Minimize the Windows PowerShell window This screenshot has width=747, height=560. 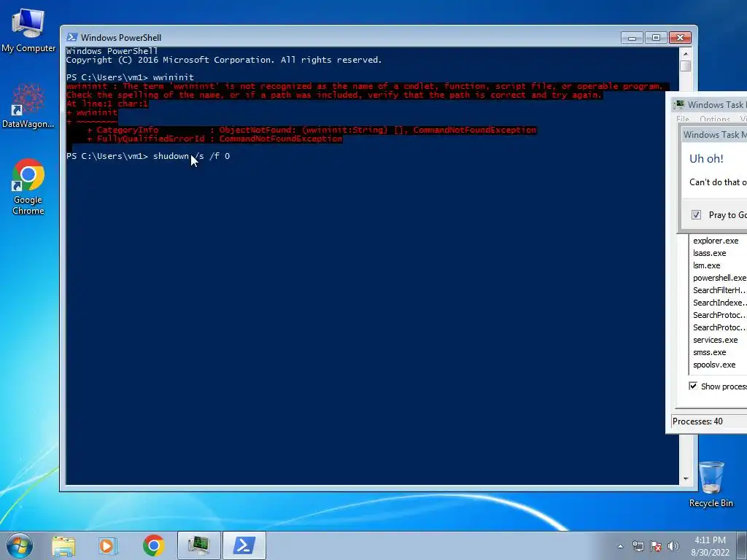pyautogui.click(x=632, y=38)
